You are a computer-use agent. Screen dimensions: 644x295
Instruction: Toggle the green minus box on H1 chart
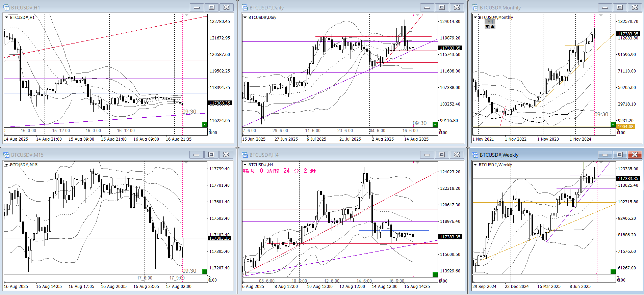coord(204,124)
